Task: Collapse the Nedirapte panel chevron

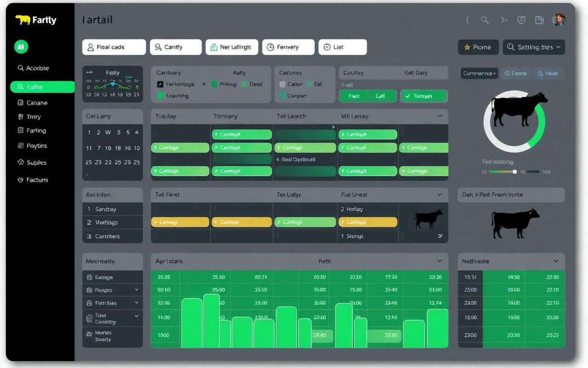Action: tap(556, 261)
